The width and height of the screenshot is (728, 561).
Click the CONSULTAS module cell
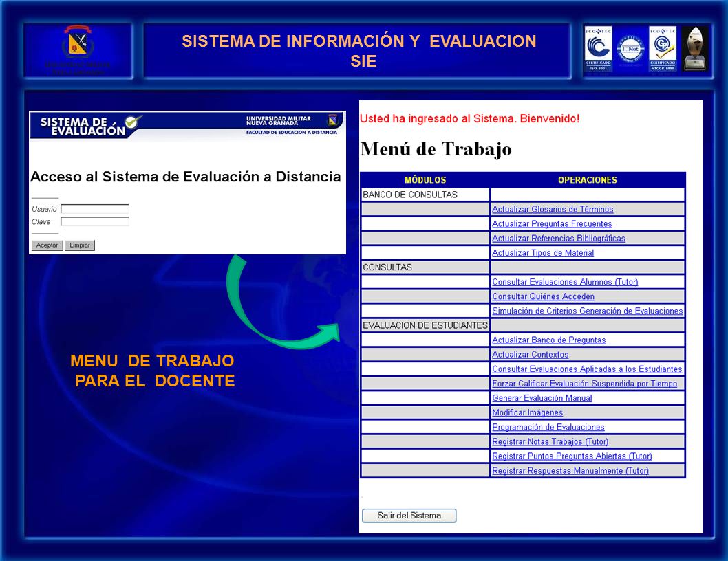[425, 267]
